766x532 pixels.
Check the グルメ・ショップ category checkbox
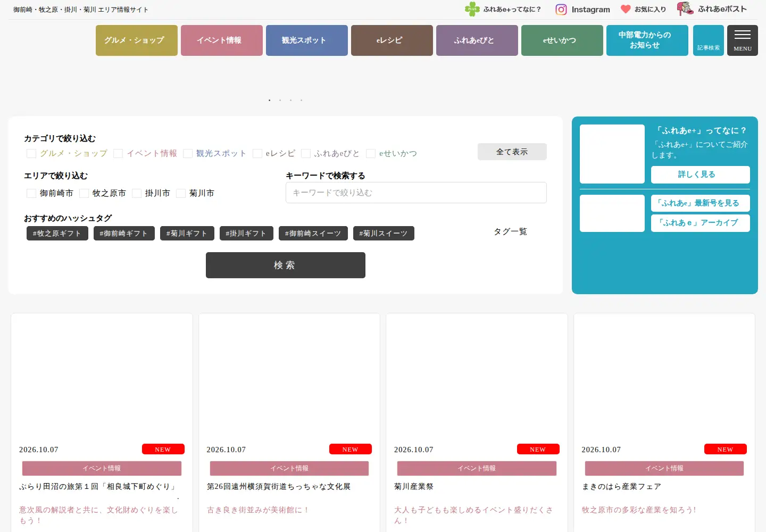[31, 154]
